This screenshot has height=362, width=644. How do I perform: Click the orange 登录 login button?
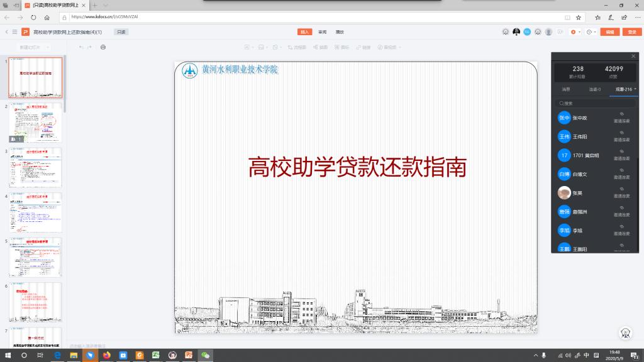[x=631, y=32]
